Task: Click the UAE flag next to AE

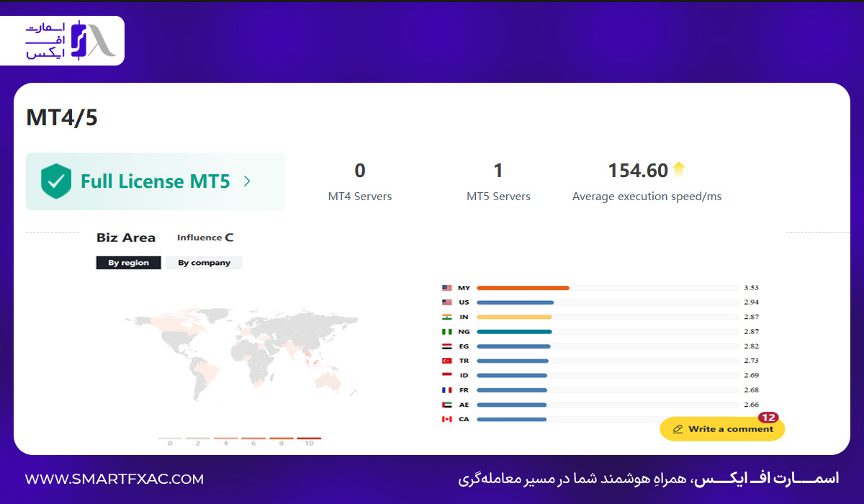Action: point(447,405)
